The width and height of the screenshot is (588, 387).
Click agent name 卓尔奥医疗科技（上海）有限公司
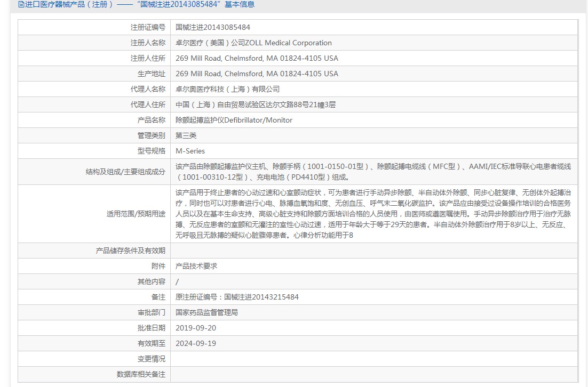(x=228, y=89)
